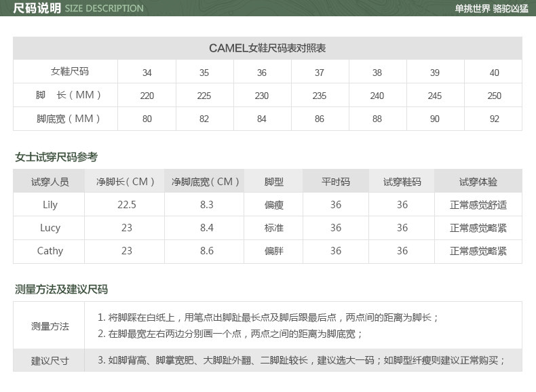Select suggestion line 3 about 选大一码
Image resolution: width=536 pixels, height=392 pixels.
point(301,360)
